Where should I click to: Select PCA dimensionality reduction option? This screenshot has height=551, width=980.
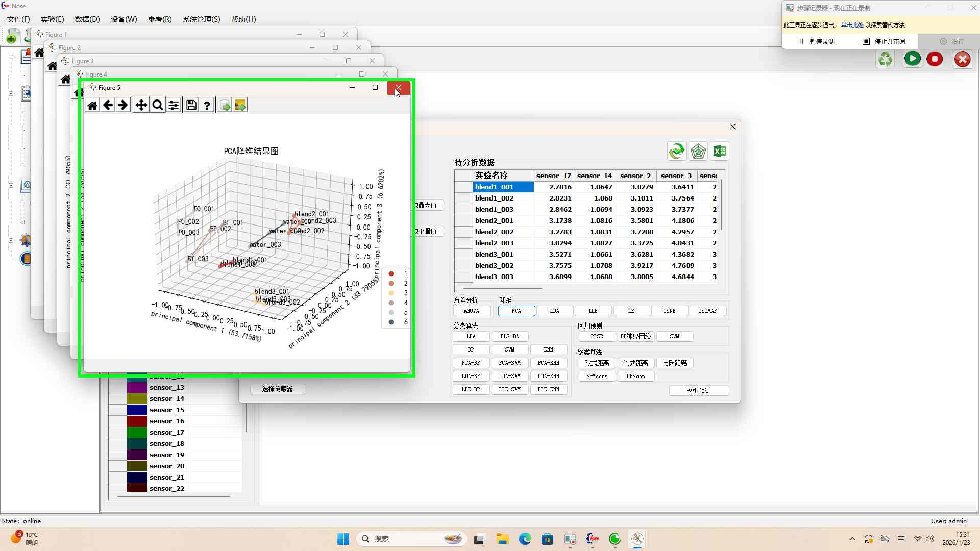coord(517,311)
